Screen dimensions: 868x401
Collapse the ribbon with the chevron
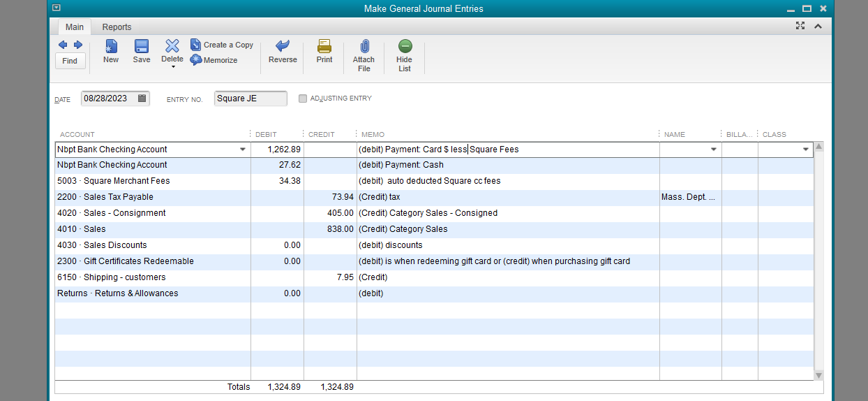(x=818, y=26)
